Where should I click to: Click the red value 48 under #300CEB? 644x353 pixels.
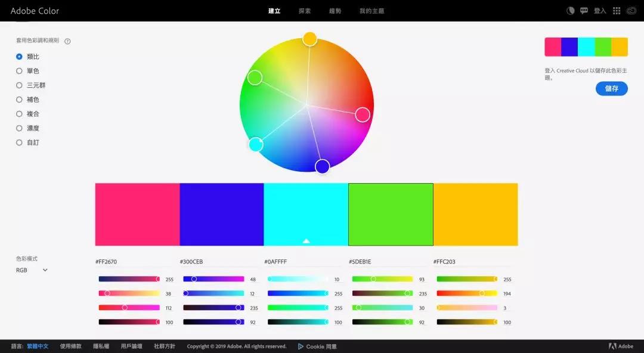(x=253, y=280)
